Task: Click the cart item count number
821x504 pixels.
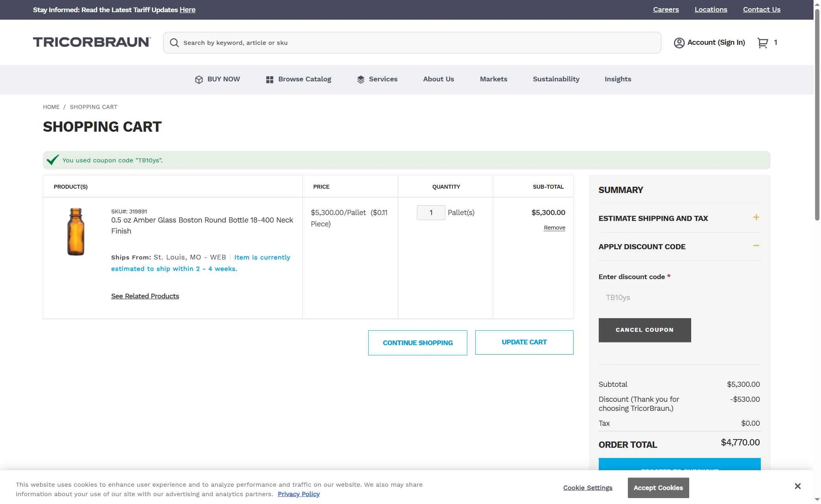Action: [x=775, y=42]
